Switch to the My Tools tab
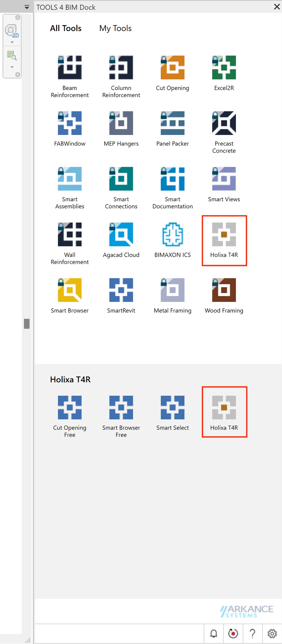The width and height of the screenshot is (282, 644). pos(115,29)
